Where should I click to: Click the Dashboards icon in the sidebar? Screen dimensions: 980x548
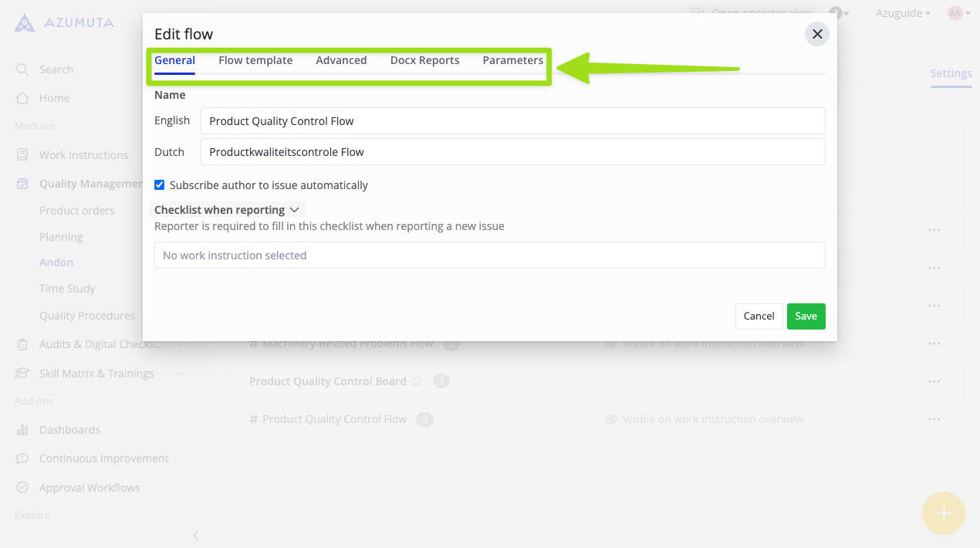pyautogui.click(x=22, y=429)
